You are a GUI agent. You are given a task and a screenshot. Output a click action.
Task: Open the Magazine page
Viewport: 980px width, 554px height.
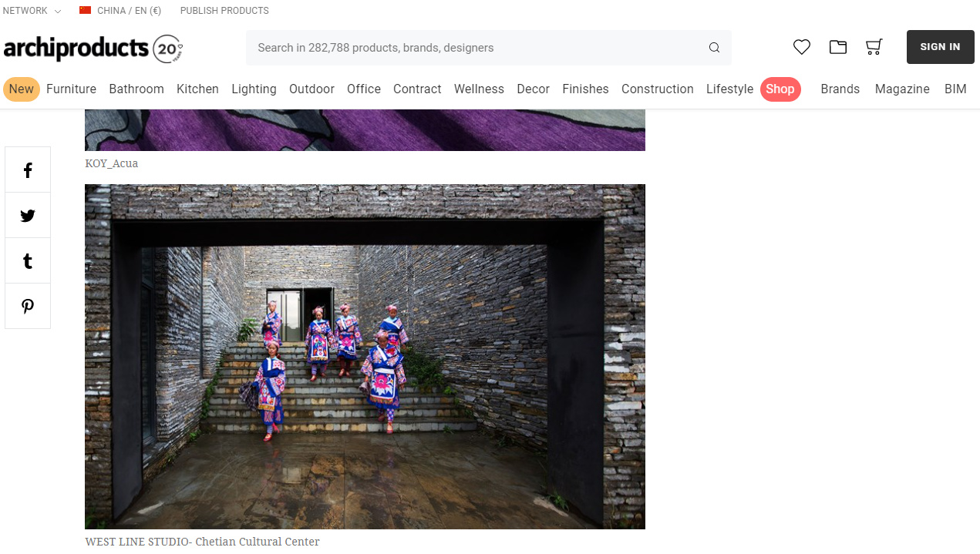pyautogui.click(x=902, y=89)
